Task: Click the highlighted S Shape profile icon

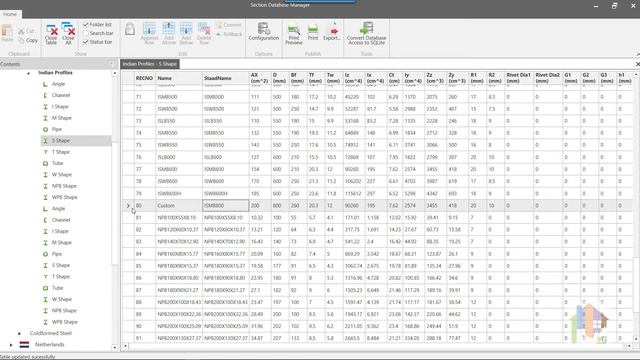Action: tap(45, 140)
